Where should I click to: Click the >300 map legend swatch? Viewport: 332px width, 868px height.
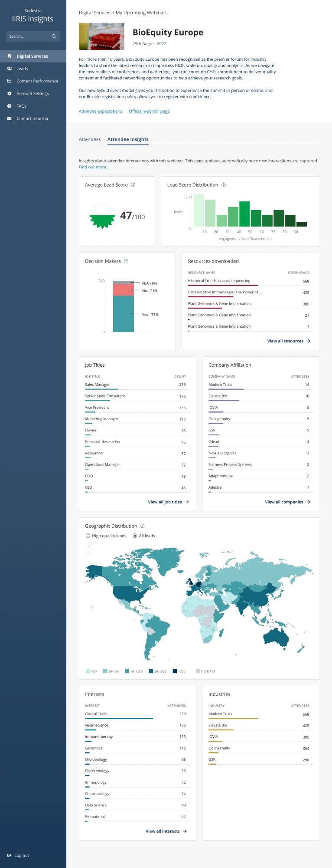coord(175,671)
